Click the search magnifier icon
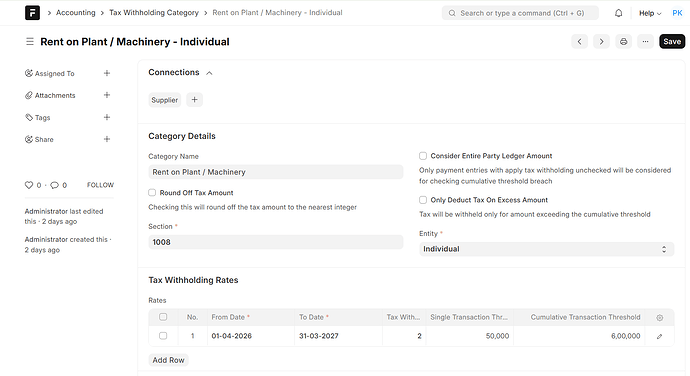The image size is (690, 376). point(452,13)
